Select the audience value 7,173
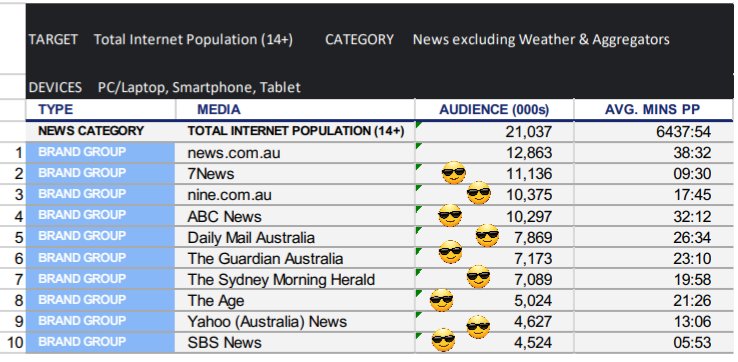 pyautogui.click(x=533, y=259)
